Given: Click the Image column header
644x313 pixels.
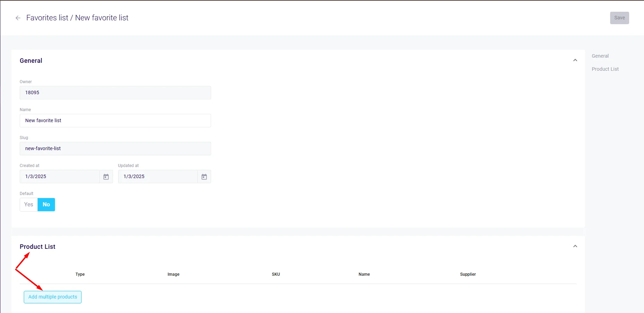Looking at the screenshot, I should pos(173,274).
